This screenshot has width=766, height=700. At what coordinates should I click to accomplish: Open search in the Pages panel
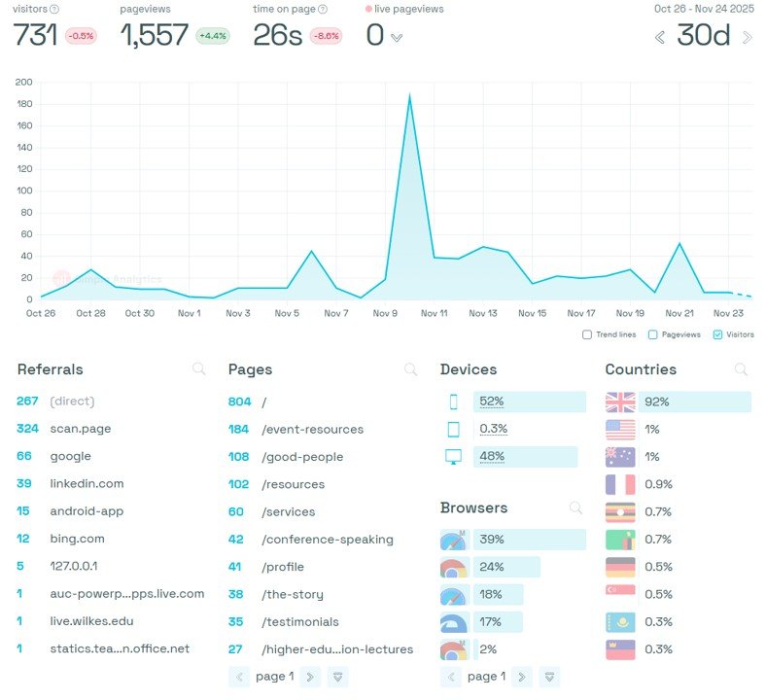[x=410, y=369]
